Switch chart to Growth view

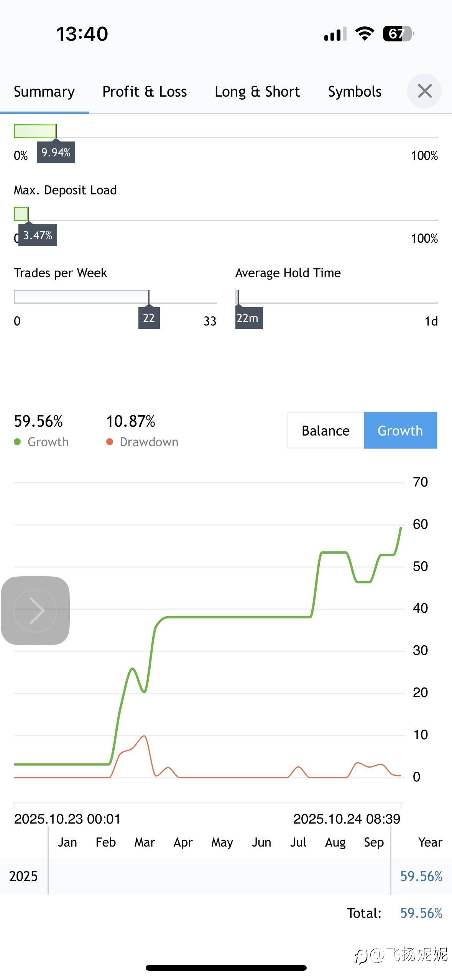pyautogui.click(x=400, y=431)
